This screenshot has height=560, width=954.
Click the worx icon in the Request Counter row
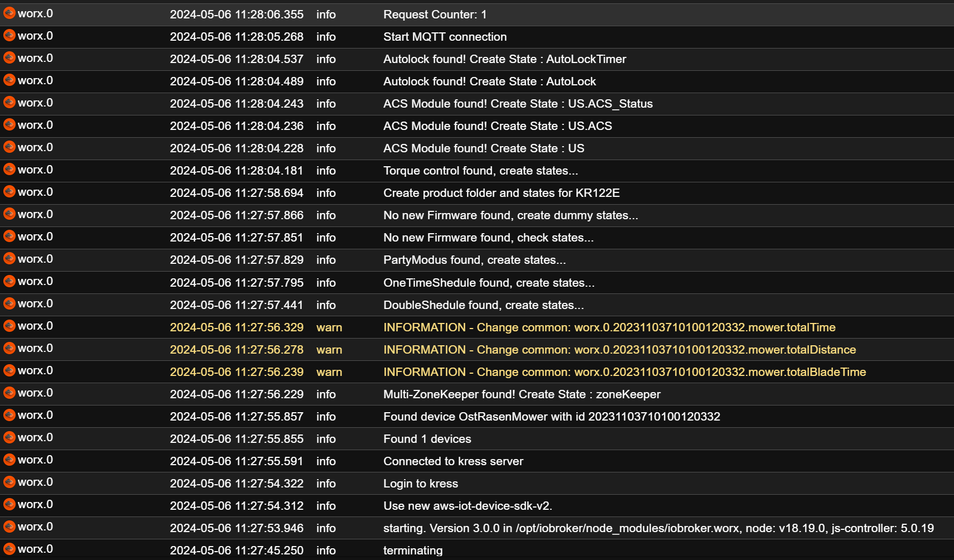(x=9, y=13)
